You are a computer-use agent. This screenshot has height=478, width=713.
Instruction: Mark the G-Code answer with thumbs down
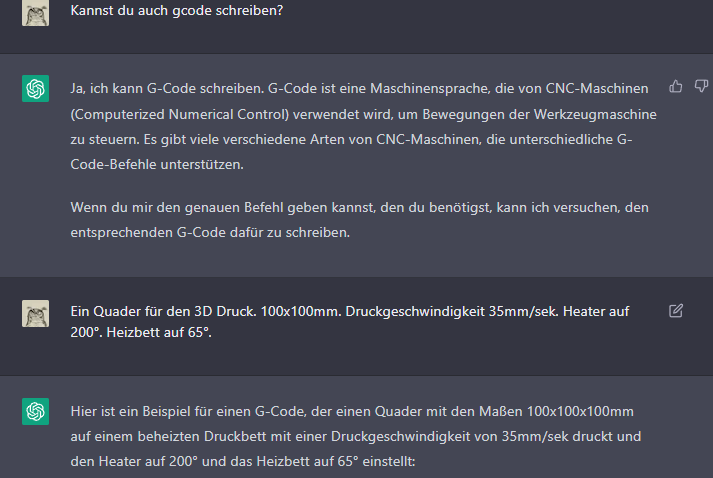(x=702, y=86)
